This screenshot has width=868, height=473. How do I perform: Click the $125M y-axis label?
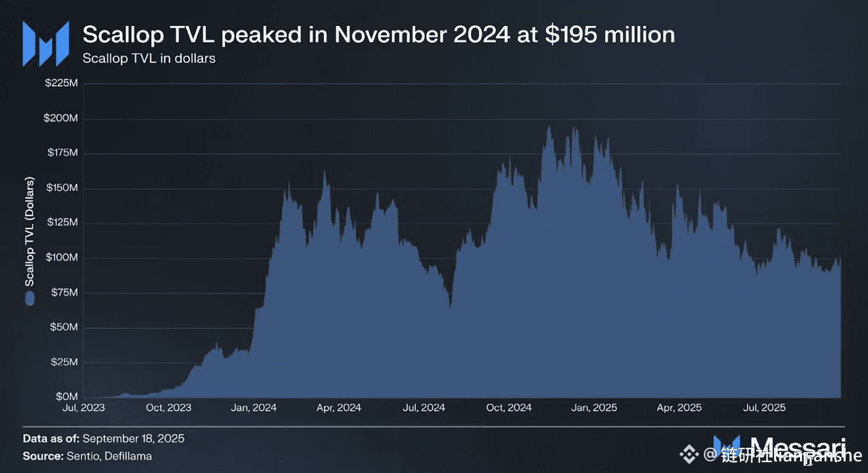[61, 223]
